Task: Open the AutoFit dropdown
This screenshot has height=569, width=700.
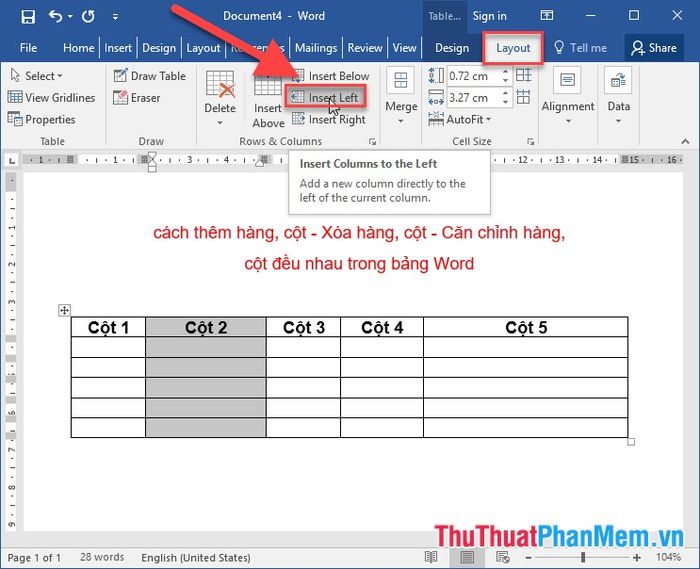Action: 460,119
